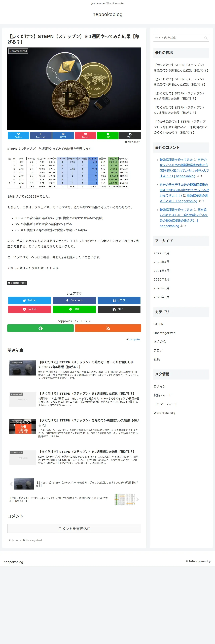The height and width of the screenshot is (644, 215).
Task: Open heppokoblog site title in header
Action: 107,14
